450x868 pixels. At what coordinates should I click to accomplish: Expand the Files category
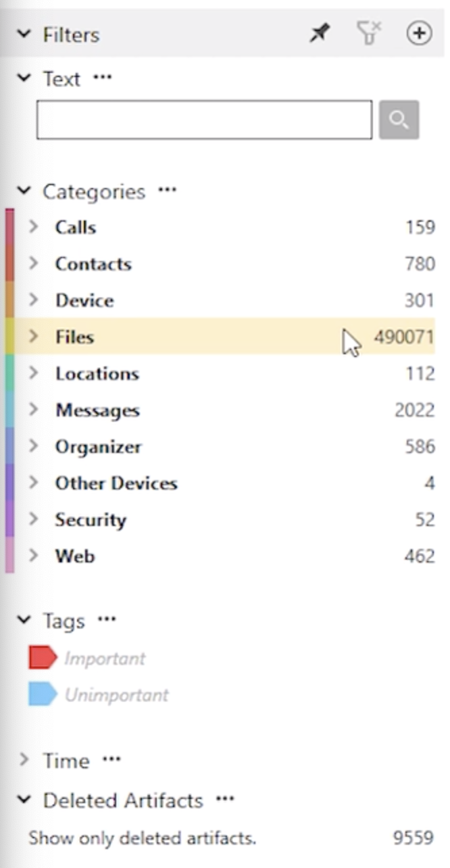tap(34, 336)
